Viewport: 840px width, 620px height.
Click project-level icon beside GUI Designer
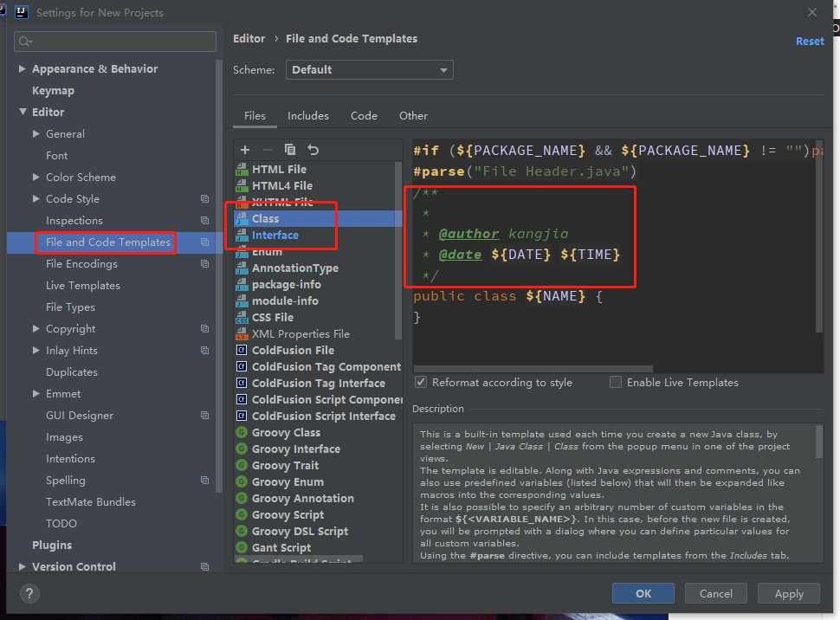204,416
